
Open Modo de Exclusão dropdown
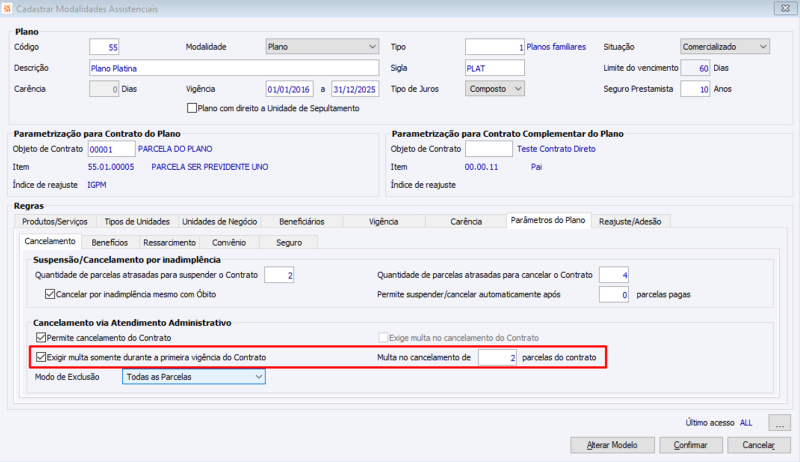click(194, 377)
